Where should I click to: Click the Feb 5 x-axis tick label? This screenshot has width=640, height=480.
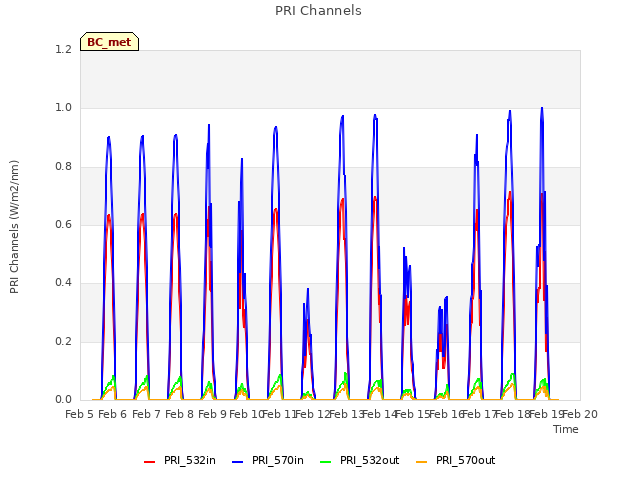(x=80, y=414)
